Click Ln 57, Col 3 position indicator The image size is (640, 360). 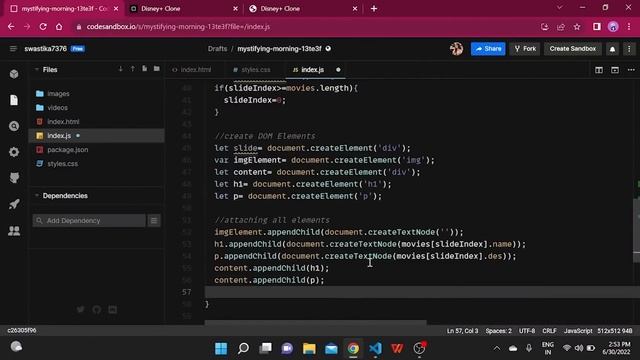tap(462, 331)
